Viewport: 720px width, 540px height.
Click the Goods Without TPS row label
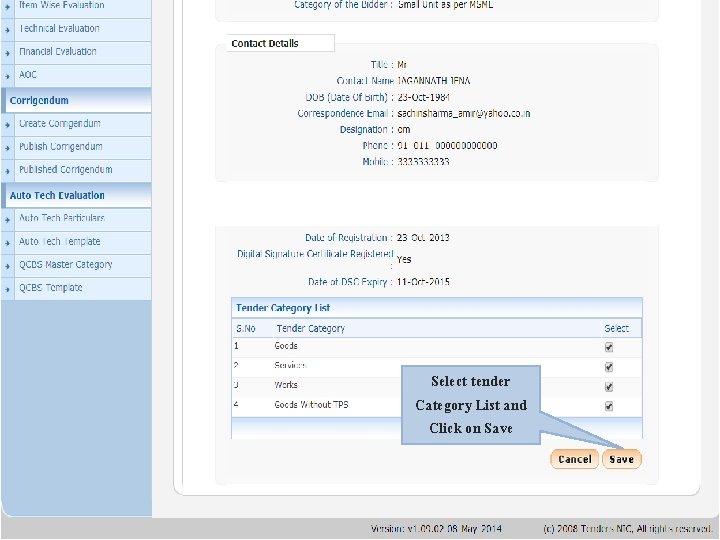click(x=311, y=405)
